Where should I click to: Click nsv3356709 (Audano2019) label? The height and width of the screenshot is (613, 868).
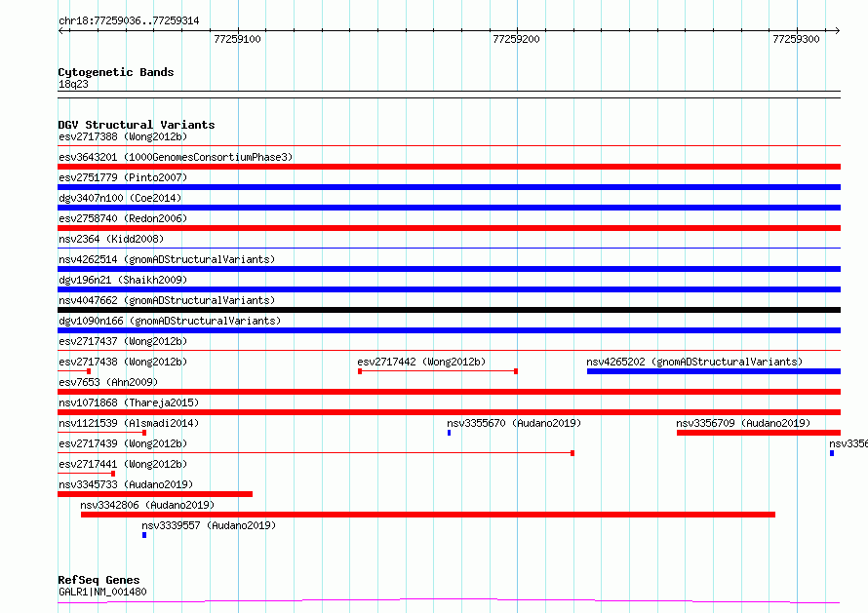coord(743,423)
